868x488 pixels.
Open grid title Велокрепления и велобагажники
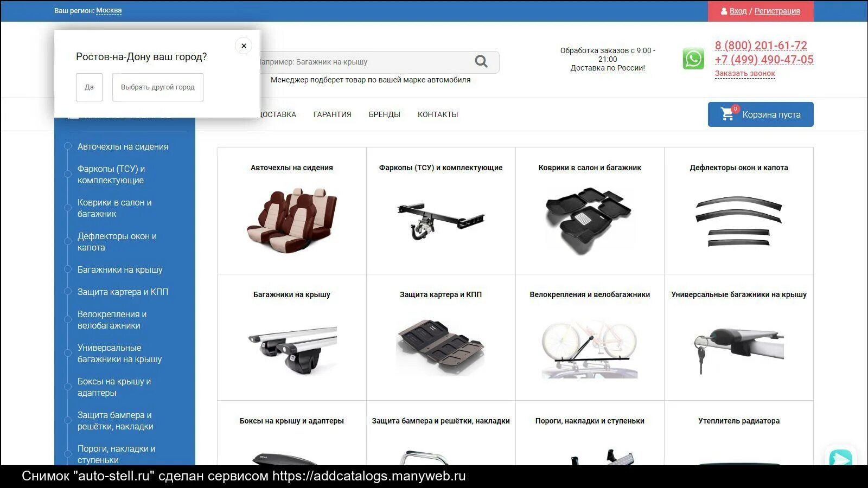click(x=590, y=294)
